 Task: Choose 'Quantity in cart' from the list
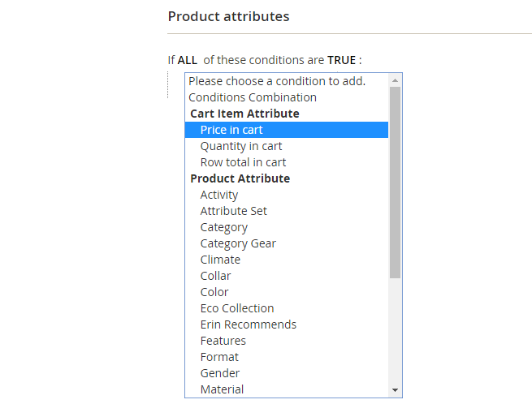[241, 146]
